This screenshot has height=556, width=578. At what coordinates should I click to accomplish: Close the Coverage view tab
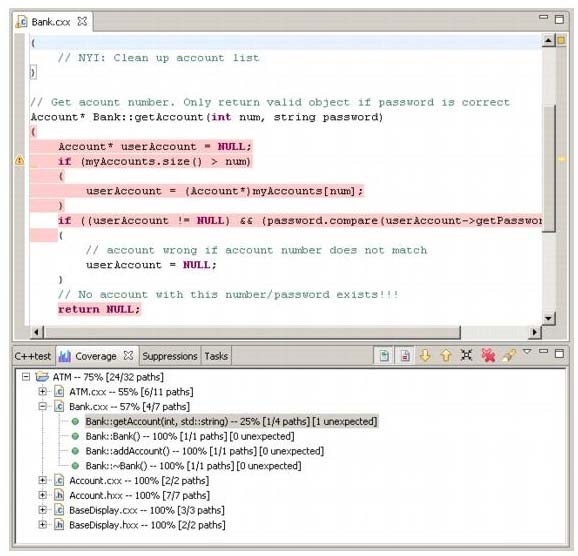pos(128,355)
